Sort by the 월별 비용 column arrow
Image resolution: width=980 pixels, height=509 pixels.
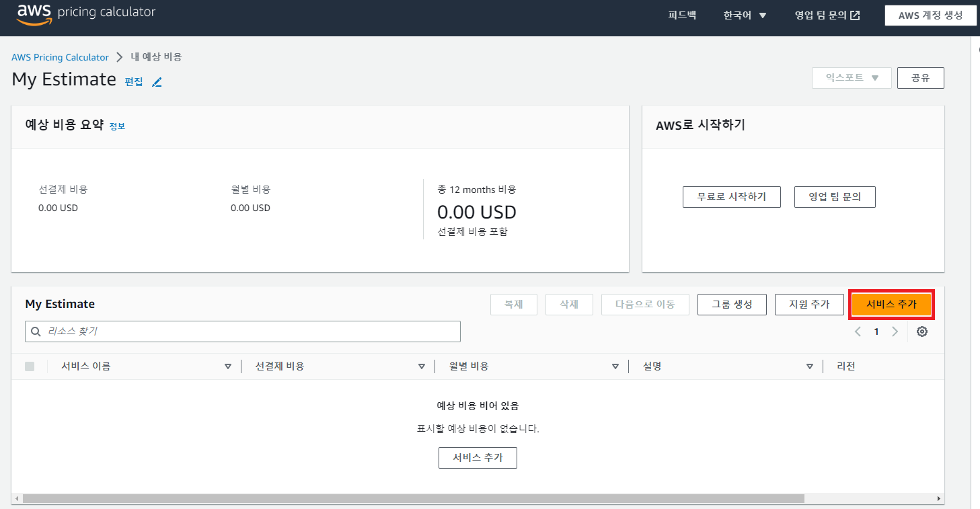[615, 366]
